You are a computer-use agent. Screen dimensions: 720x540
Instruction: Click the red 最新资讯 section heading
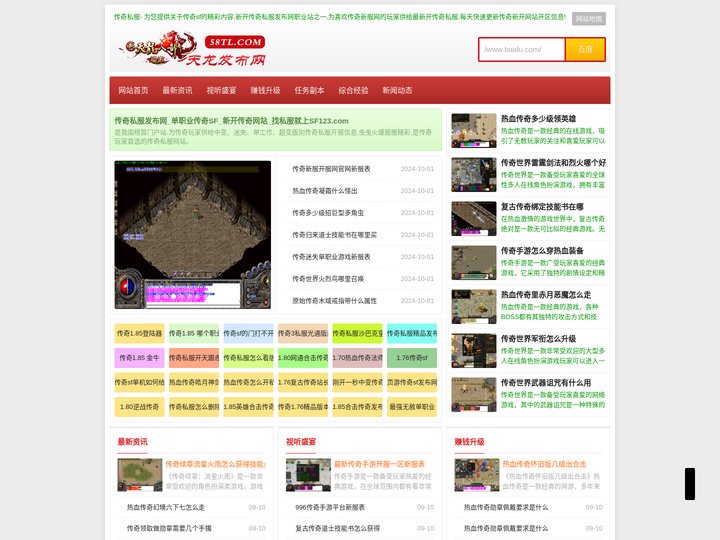click(x=132, y=442)
